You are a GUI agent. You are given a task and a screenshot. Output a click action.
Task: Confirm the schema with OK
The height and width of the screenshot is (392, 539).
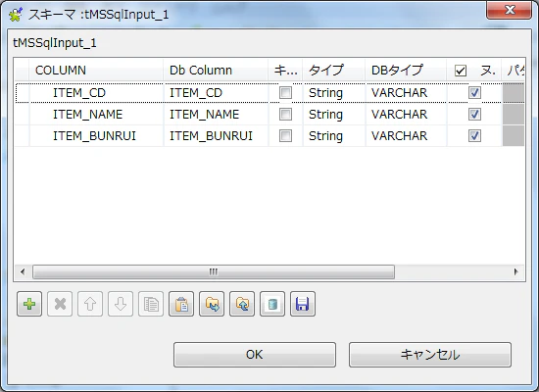point(255,355)
